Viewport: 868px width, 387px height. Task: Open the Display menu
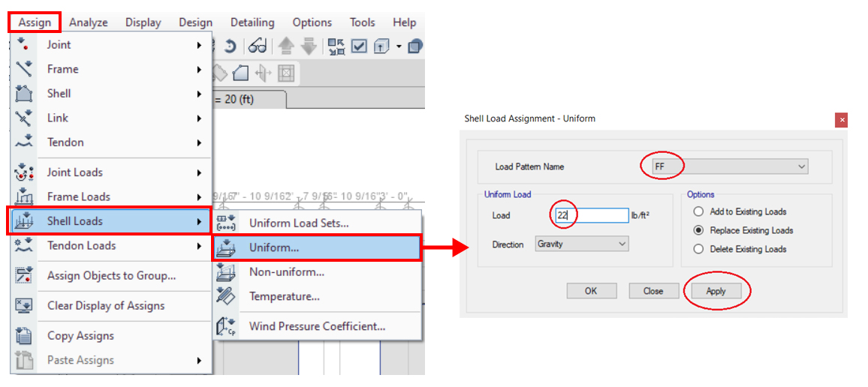click(x=143, y=22)
